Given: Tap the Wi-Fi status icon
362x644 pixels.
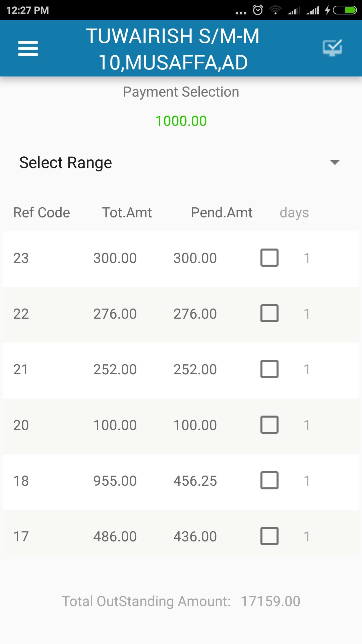Looking at the screenshot, I should tap(276, 10).
